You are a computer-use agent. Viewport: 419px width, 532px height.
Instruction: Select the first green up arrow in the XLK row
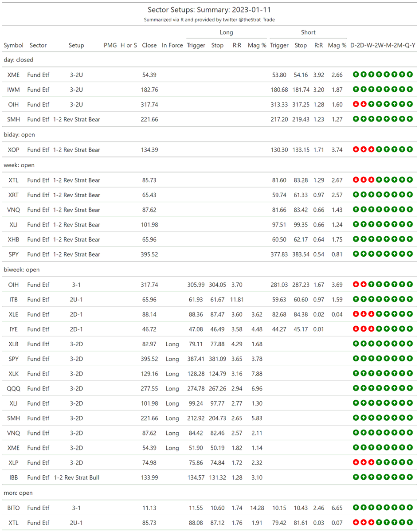point(356,374)
